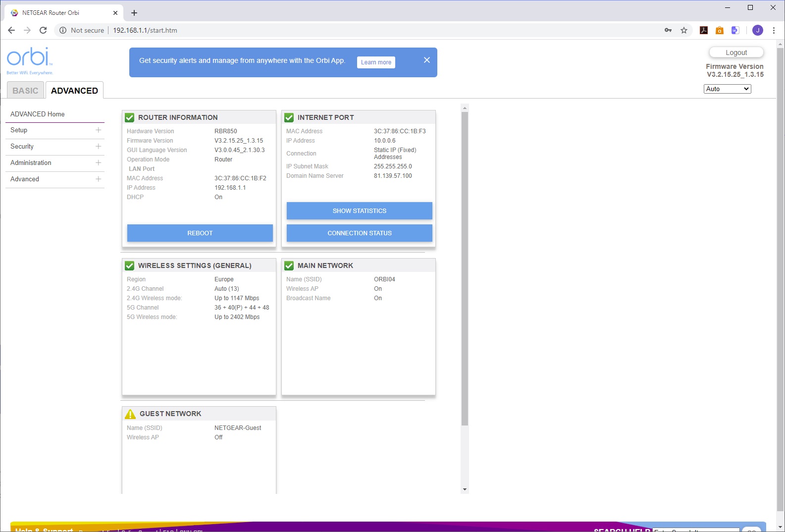Click 2.4G channel value Auto (13)
This screenshot has height=532, width=785.
click(x=227, y=289)
